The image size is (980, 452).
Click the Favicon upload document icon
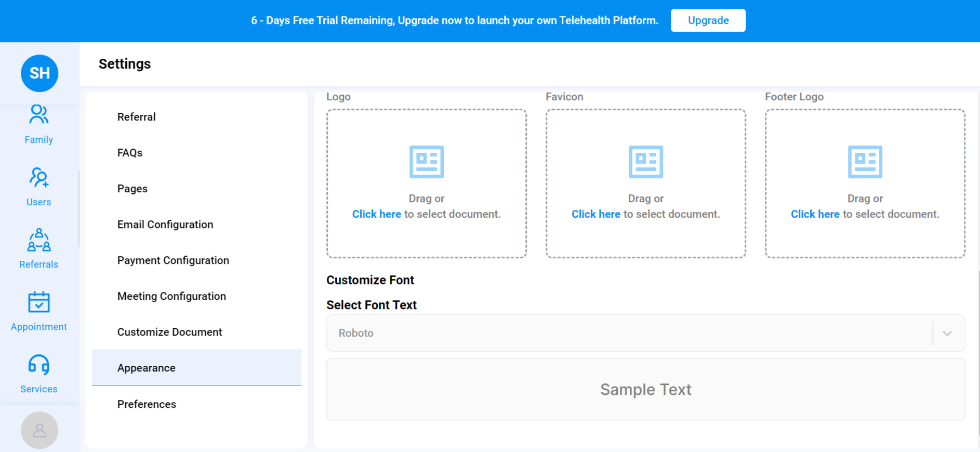point(646,162)
